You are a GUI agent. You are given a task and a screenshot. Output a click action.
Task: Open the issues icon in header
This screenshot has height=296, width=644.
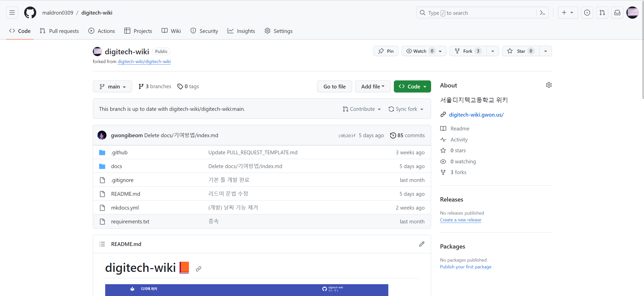tap(587, 13)
